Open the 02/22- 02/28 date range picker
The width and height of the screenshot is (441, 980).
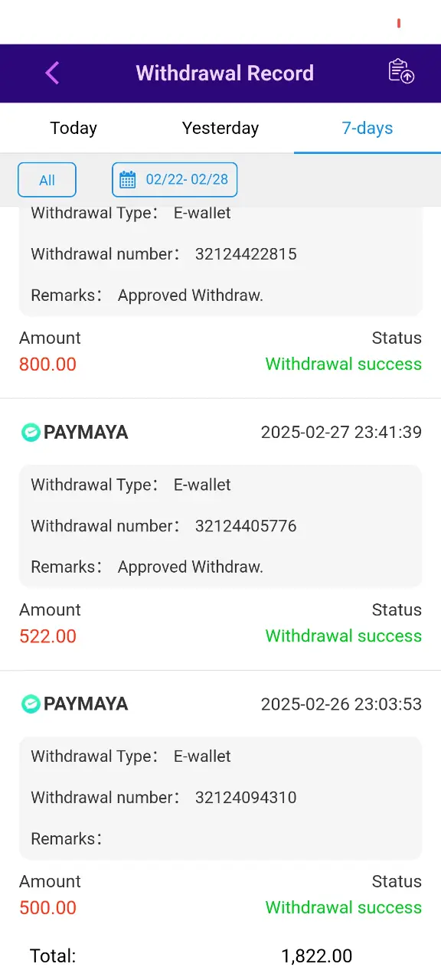175,180
